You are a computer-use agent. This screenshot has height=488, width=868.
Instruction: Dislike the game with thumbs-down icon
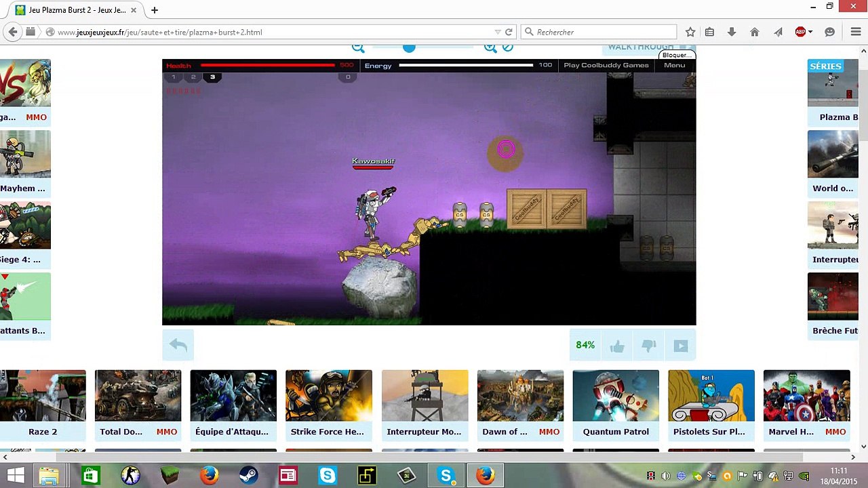pos(649,346)
